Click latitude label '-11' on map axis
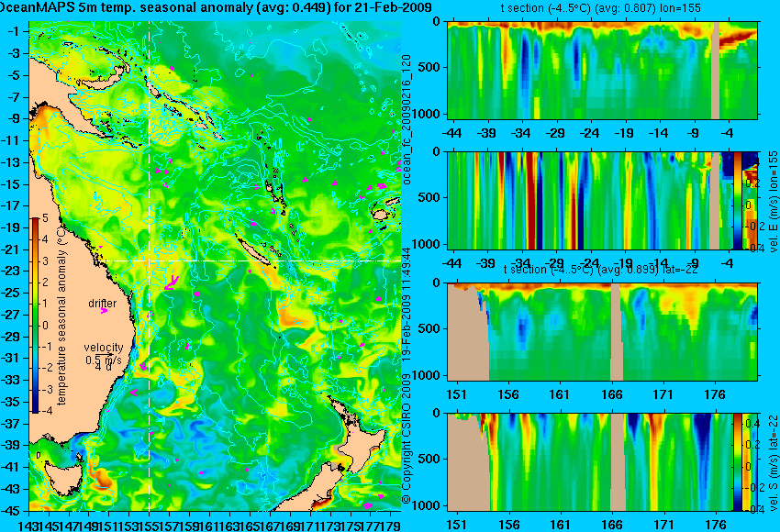Viewport: 780px width, 532px height. click(11, 140)
